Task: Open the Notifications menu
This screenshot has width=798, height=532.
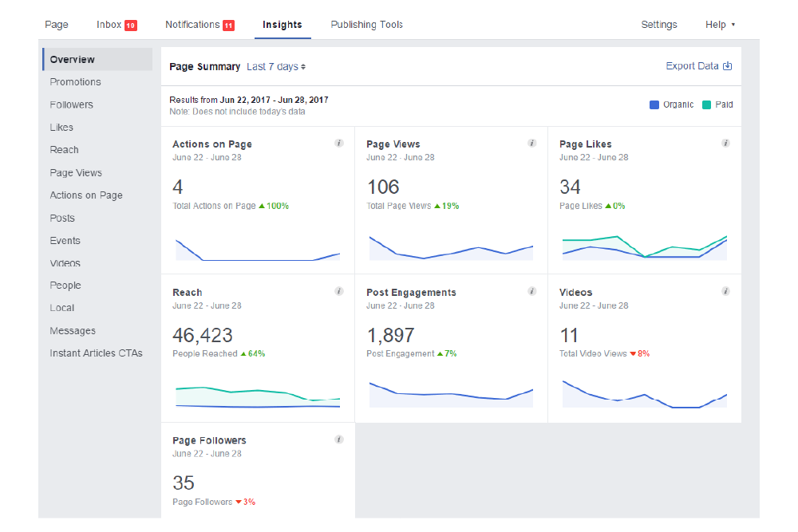Action: (199, 24)
